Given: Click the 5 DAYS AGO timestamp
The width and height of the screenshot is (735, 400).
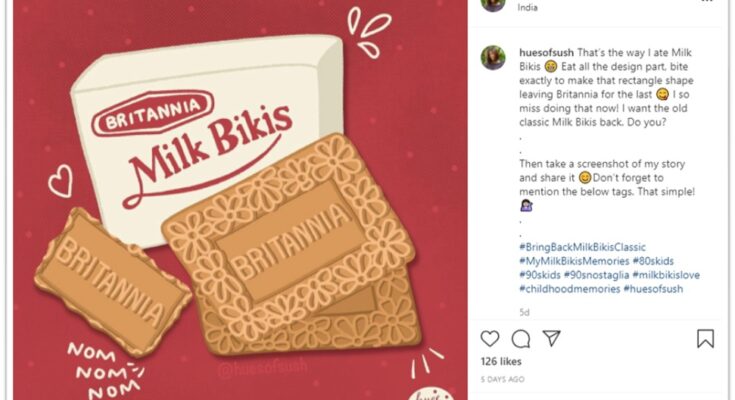Looking at the screenshot, I should [502, 379].
